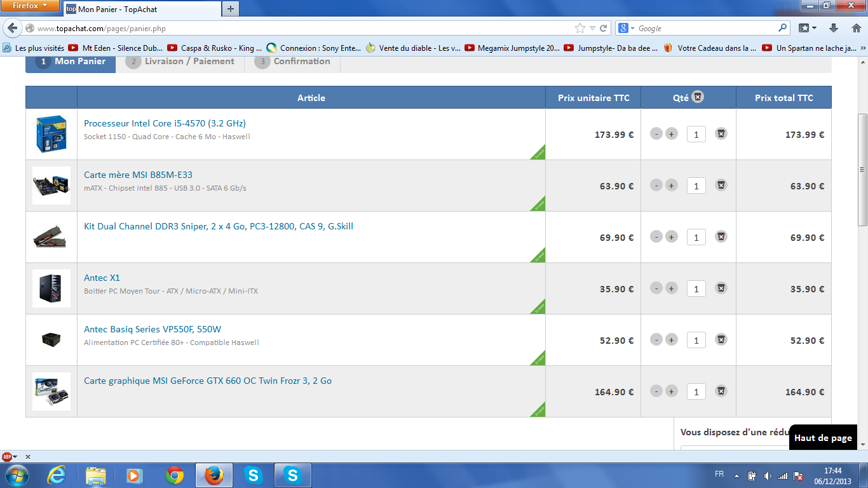Launch Internet Explorer from the taskbar
Screen dimensions: 868x488
(x=57, y=475)
